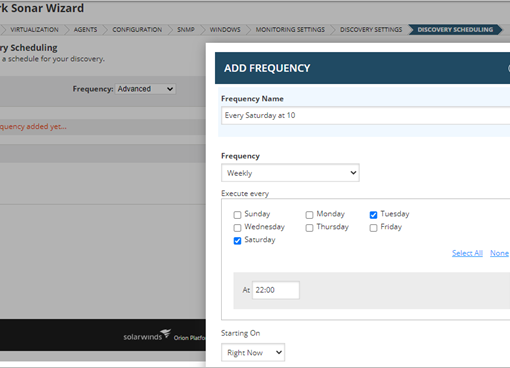The width and height of the screenshot is (510, 368).
Task: Uncheck the Tuesday checkbox
Action: [373, 215]
